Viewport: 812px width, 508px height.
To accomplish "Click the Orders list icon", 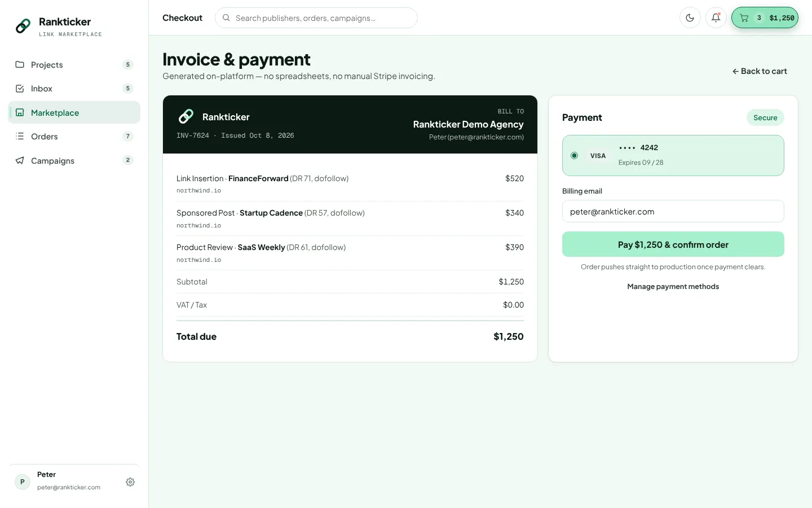I will 20,136.
